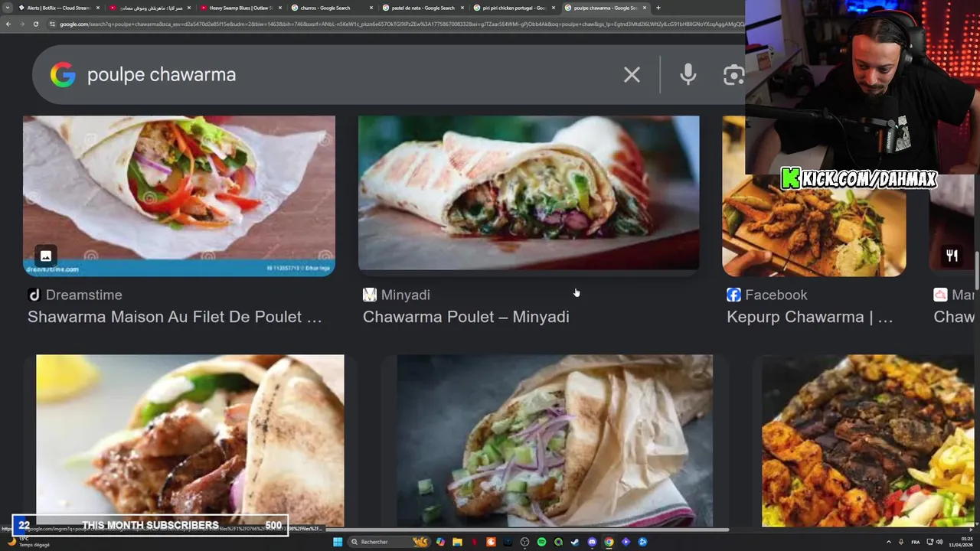Screen dimensions: 980x551
Task: Open the Minyadi chawarma poulet image
Action: click(528, 194)
